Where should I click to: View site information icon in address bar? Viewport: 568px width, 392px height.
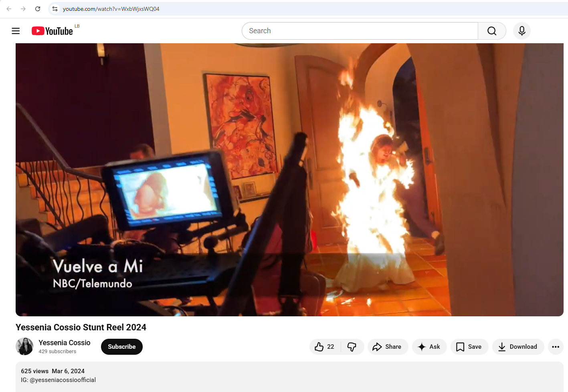55,9
